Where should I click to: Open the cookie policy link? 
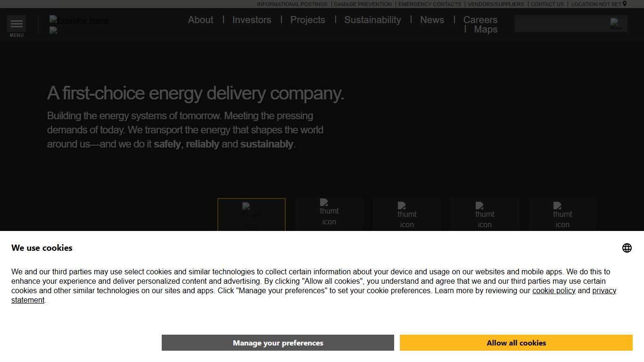point(553,290)
